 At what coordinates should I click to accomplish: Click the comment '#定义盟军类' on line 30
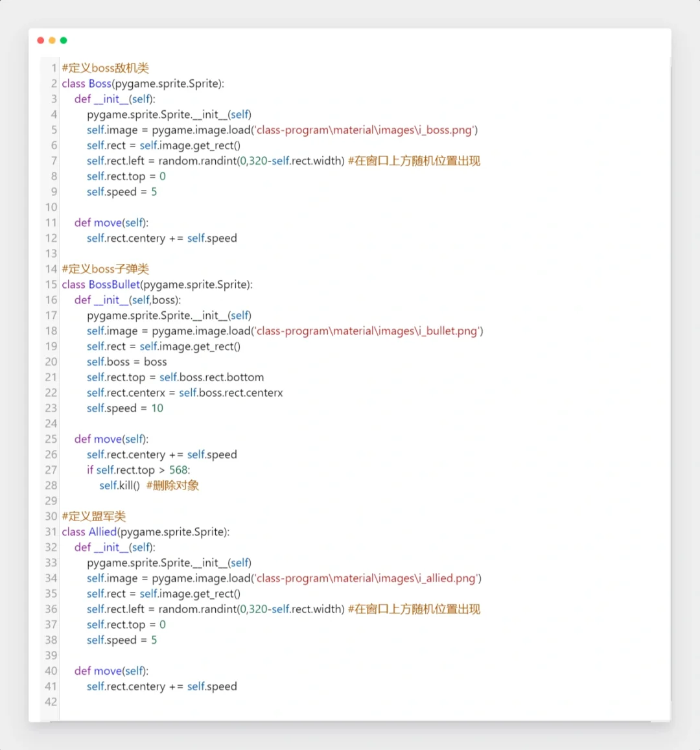94,517
